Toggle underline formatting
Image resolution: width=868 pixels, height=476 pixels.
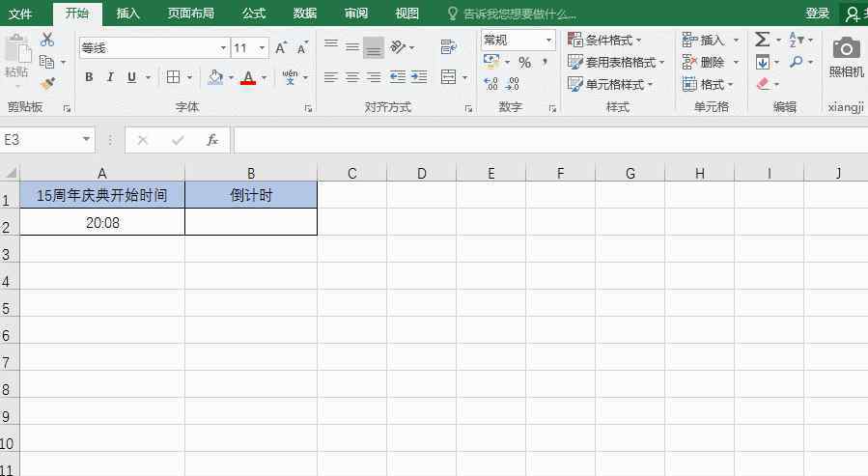point(131,77)
